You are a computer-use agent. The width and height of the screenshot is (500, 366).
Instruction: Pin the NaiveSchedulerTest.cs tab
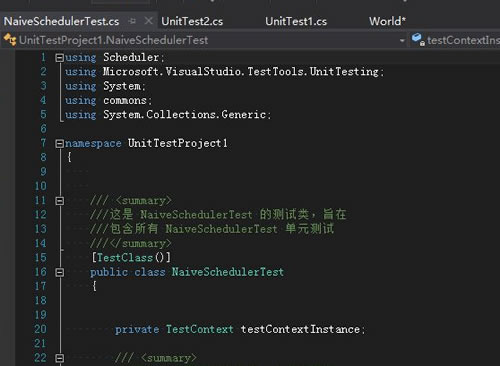click(x=132, y=21)
